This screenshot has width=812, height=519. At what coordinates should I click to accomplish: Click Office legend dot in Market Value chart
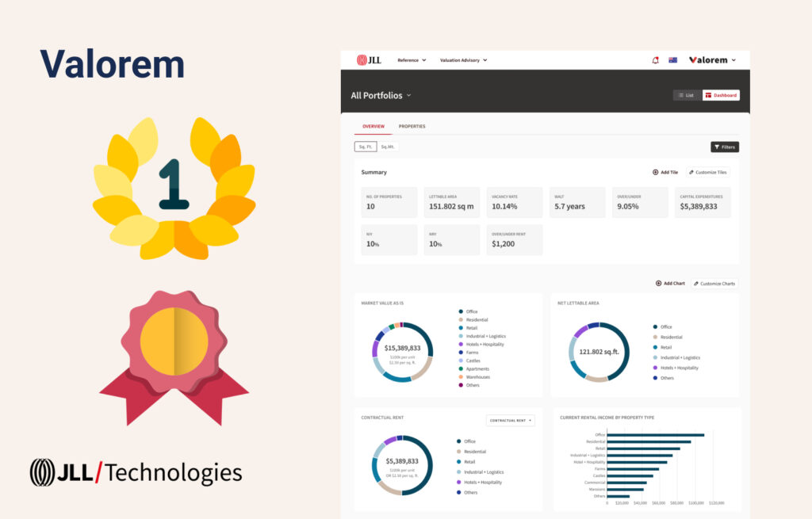click(x=461, y=311)
